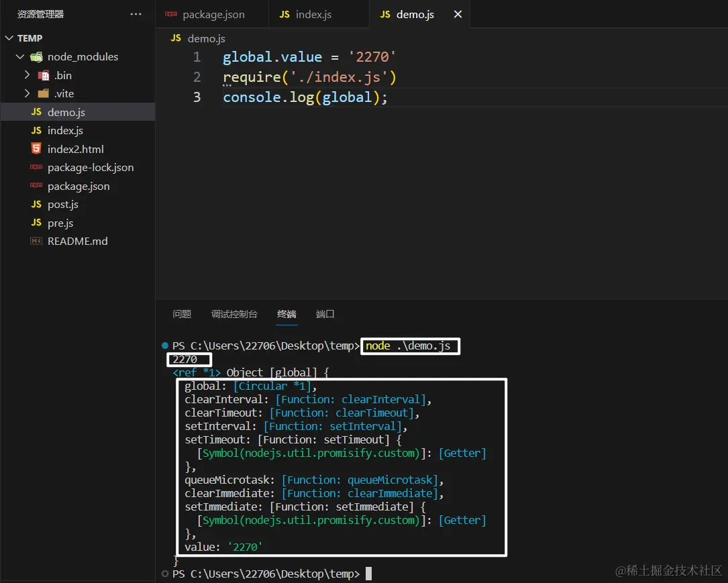This screenshot has width=728, height=583.
Task: Click the .bin folder icon
Action: point(43,75)
